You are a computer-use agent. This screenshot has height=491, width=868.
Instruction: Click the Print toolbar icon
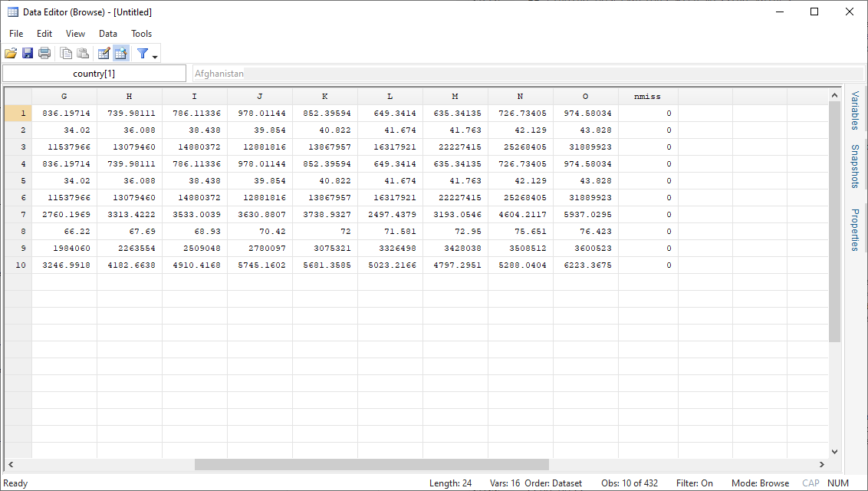click(x=44, y=53)
